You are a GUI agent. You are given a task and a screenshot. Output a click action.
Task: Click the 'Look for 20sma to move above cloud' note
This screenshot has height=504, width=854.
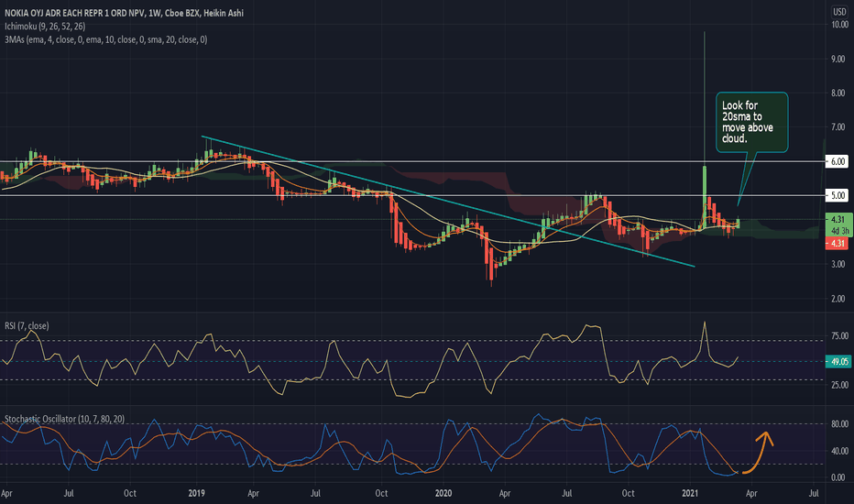click(x=751, y=122)
